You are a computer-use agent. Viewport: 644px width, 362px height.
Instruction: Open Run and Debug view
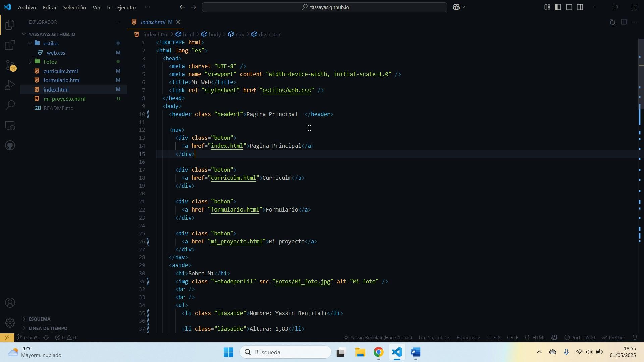tap(10, 85)
